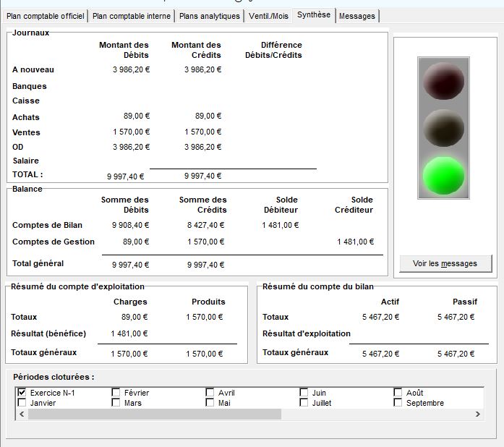The height and width of the screenshot is (447, 504).
Task: Toggle the Avril checkbox
Action: point(210,393)
